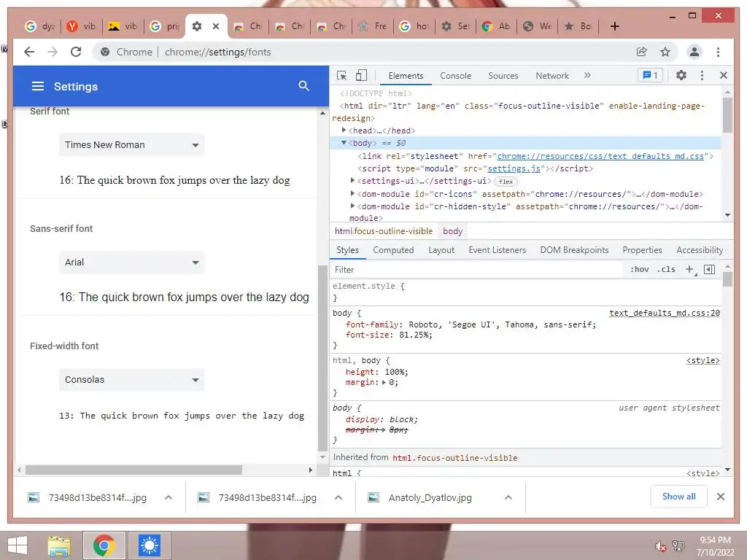Viewport: 747px width, 560px height.
Task: Open DevTools settings gear
Action: coord(681,75)
